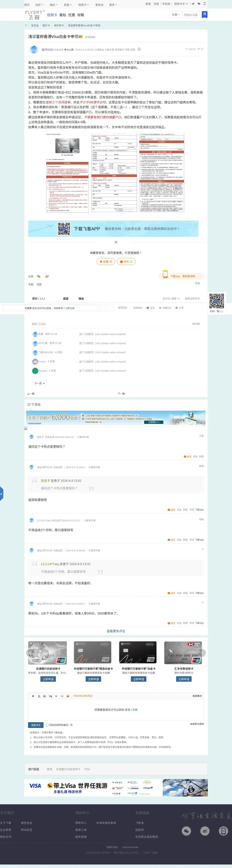Screen dimensions: 232x868
Task: Click 登录 link in top bar
Action: (x=148, y=4)
